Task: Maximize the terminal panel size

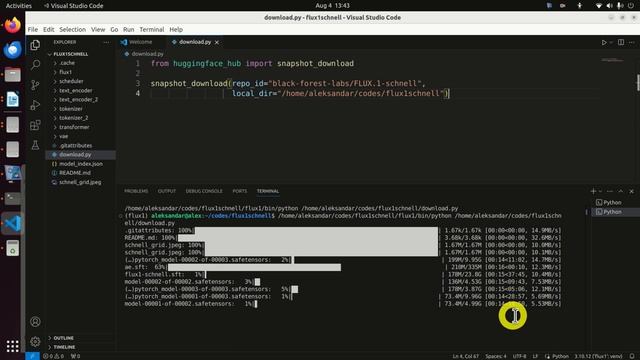Action: pos(620,191)
